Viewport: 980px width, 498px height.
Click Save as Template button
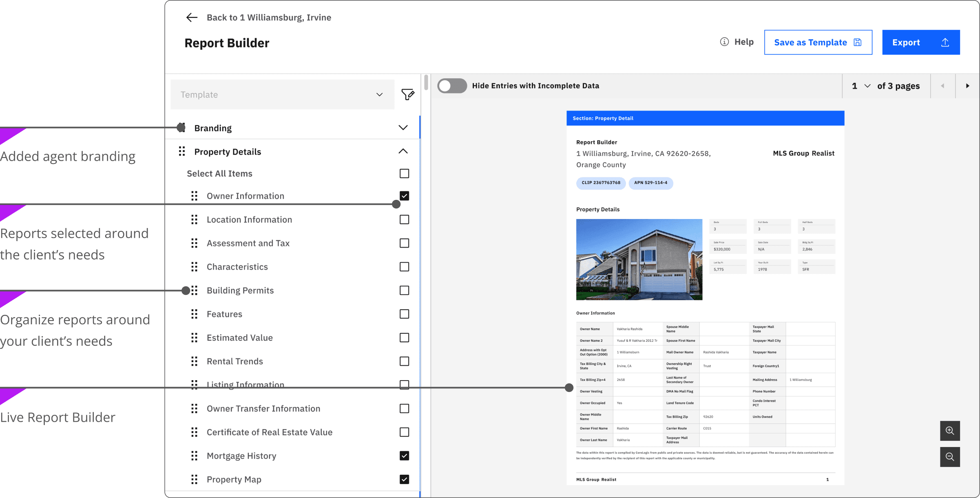coord(818,42)
